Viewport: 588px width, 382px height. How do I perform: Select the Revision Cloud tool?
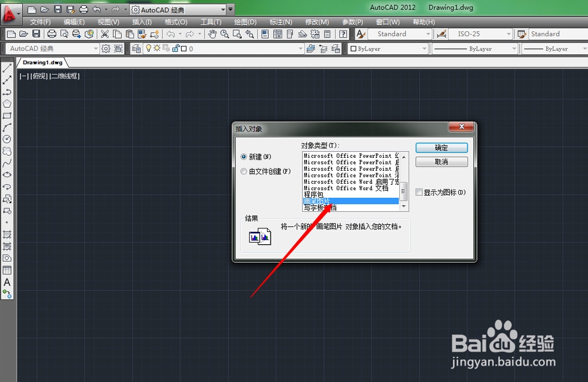[6, 151]
